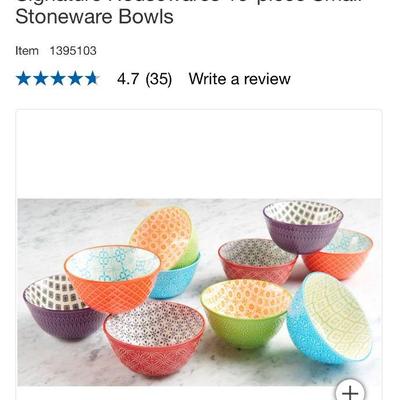Click the blank white area above product photo
Image resolution: width=400 pixels, height=400 pixels.
(199, 154)
